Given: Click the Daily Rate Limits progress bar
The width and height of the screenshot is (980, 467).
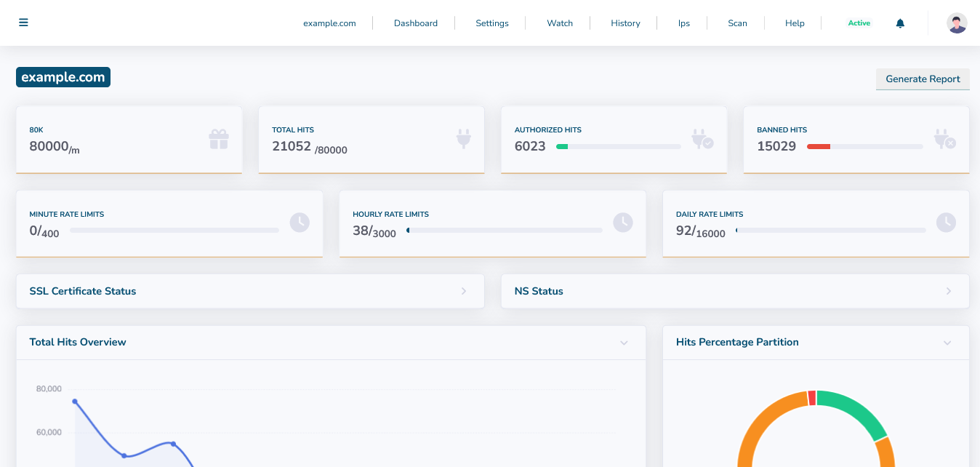Looking at the screenshot, I should (831, 230).
